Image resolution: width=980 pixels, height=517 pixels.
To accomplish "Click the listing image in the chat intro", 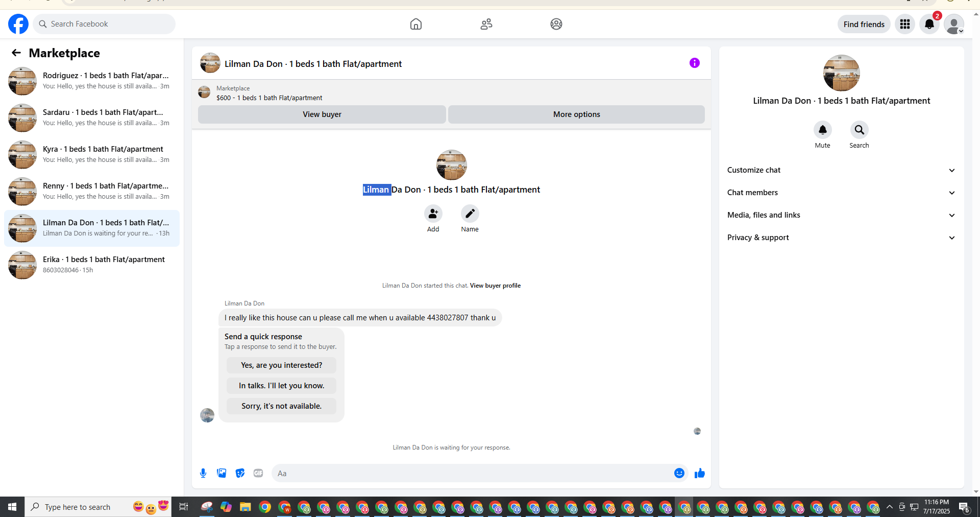I will [x=452, y=165].
